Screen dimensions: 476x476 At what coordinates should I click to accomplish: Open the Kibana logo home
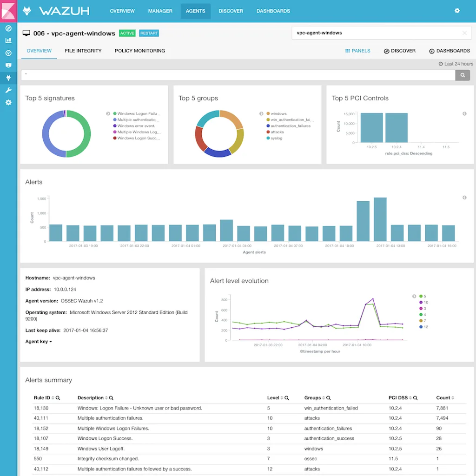click(8, 11)
